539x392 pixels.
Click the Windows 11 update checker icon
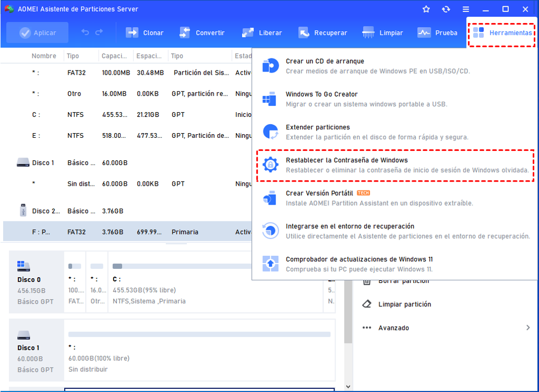pyautogui.click(x=270, y=264)
